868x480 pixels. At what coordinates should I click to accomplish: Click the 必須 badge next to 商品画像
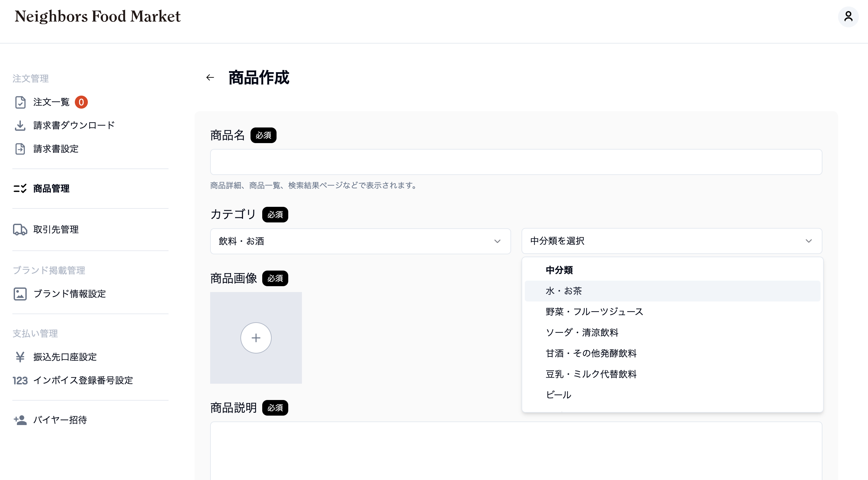[275, 278]
